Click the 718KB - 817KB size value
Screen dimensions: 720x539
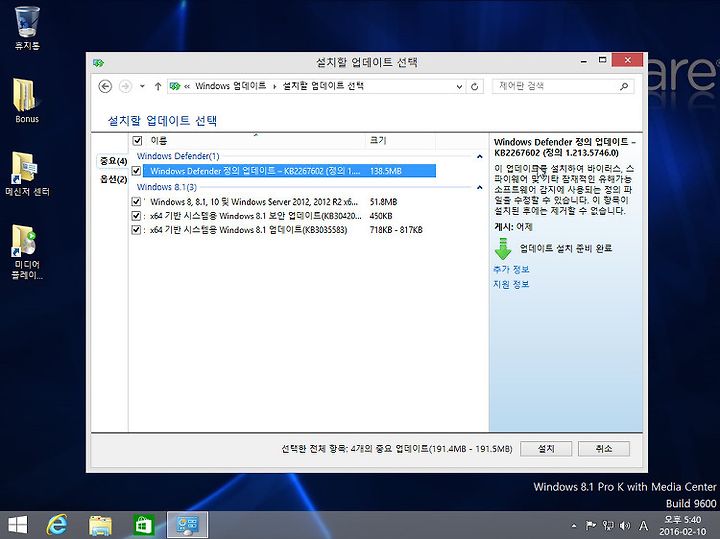pyautogui.click(x=396, y=230)
